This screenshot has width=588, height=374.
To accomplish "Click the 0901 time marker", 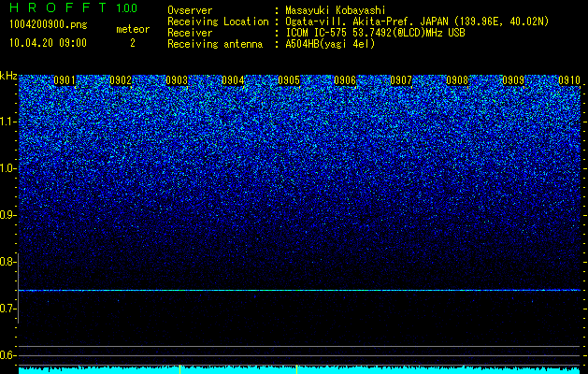I will pyautogui.click(x=65, y=80).
